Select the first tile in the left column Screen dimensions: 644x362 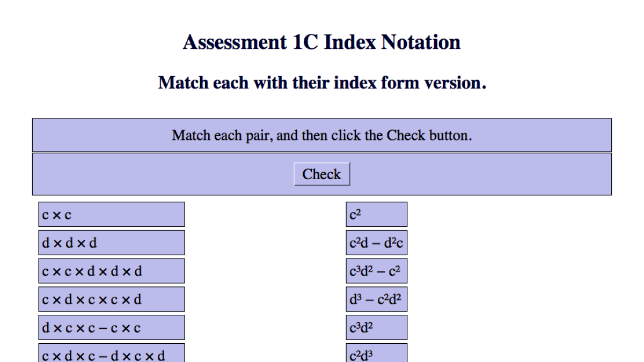[x=111, y=214]
